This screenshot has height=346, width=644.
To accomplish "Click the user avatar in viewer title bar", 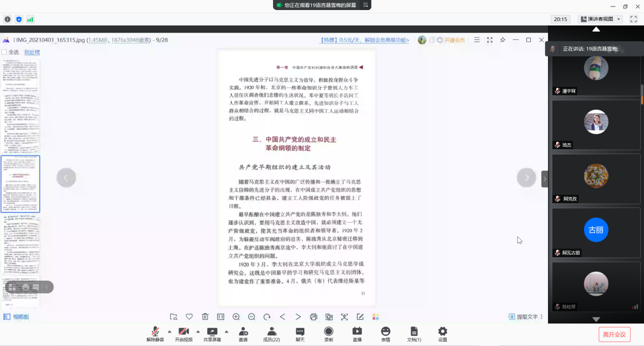I will (x=422, y=40).
